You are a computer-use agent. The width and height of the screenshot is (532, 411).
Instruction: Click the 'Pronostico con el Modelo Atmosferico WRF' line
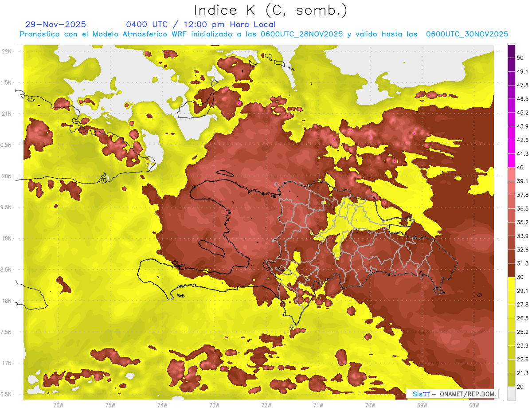pos(264,34)
